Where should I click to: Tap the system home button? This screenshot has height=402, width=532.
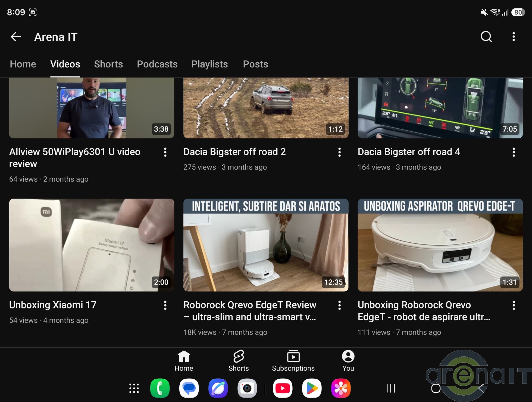click(436, 388)
